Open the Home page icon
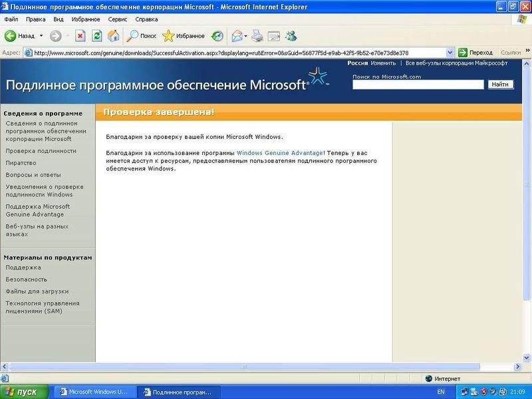The width and height of the screenshot is (532, 399). click(113, 35)
